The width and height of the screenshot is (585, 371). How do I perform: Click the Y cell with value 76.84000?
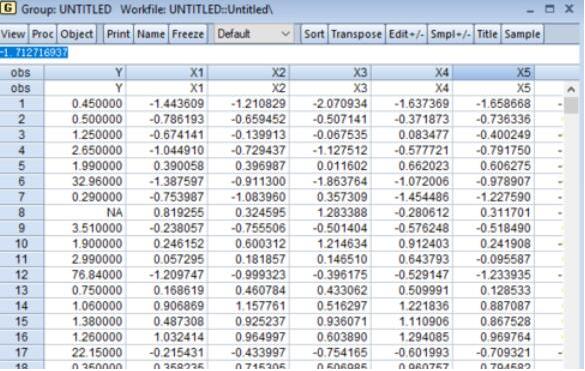click(85, 275)
